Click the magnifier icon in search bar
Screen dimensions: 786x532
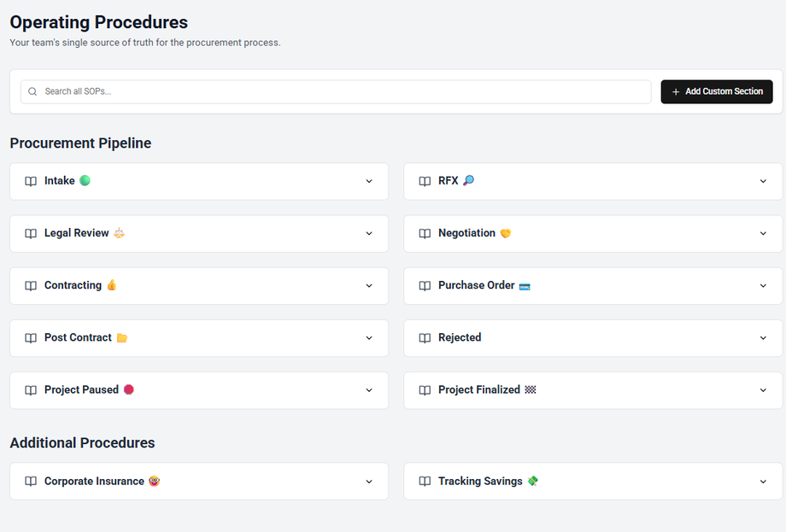click(x=32, y=91)
